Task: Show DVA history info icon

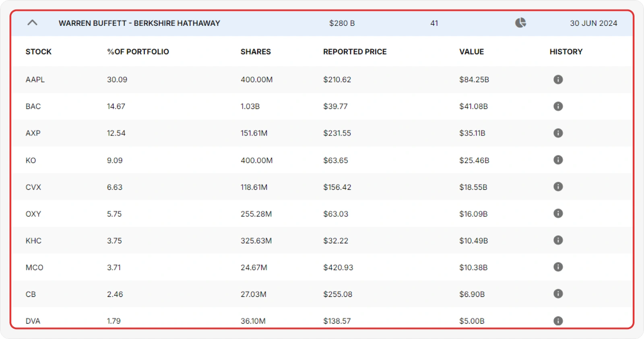Action: [x=558, y=321]
